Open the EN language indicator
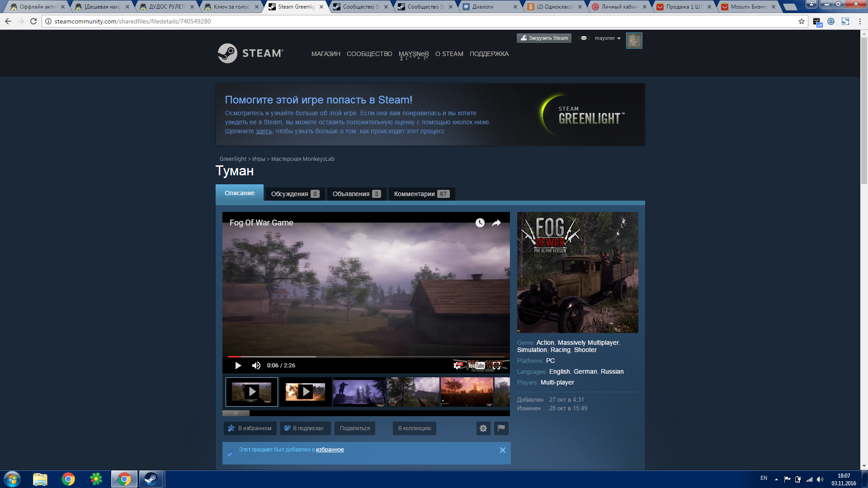Image resolution: width=868 pixels, height=488 pixels. pos(764,478)
